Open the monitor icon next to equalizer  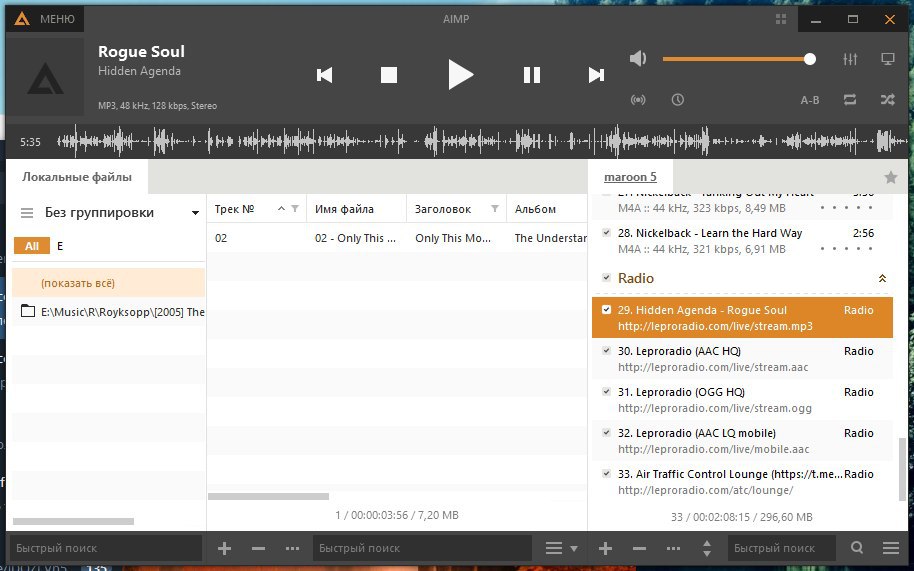tap(888, 59)
